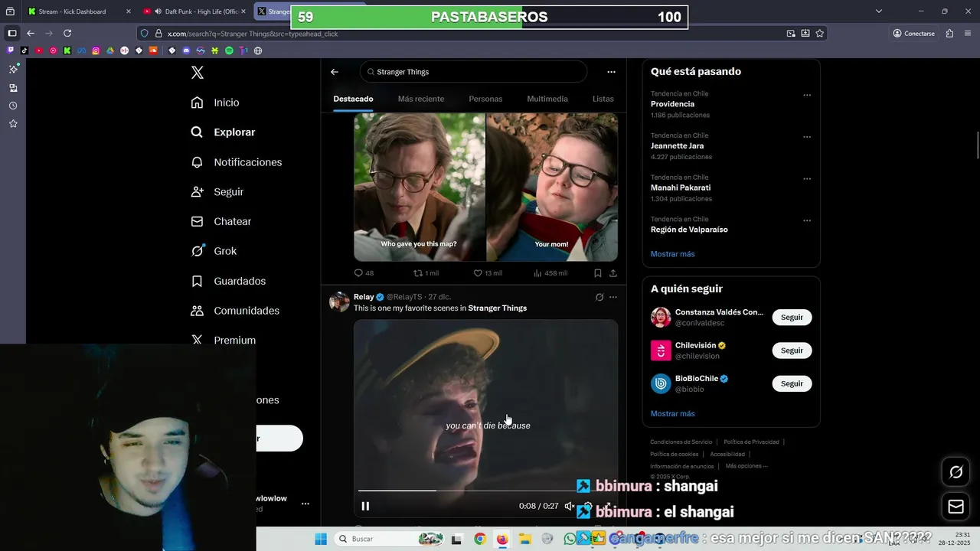This screenshot has width=980, height=551.
Task: Open Grok actions on Relay's post
Action: click(x=599, y=297)
